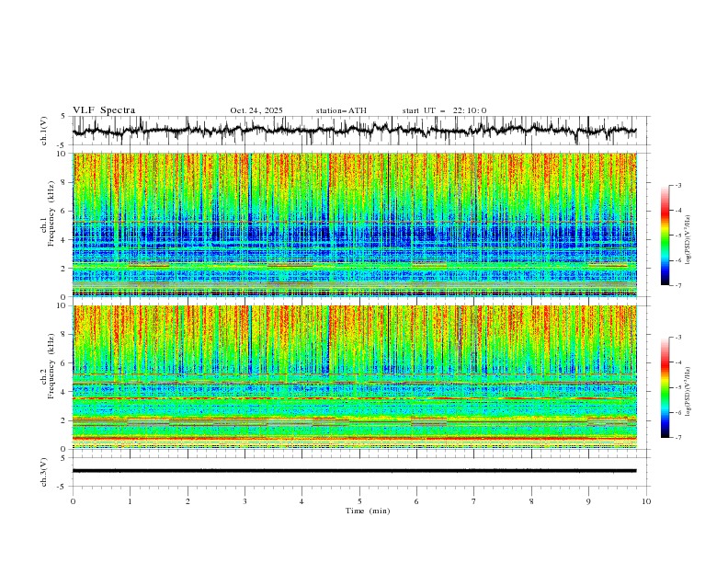Click the '-7' label on ch.1 colorbar
The width and height of the screenshot is (728, 563).
tap(677, 285)
